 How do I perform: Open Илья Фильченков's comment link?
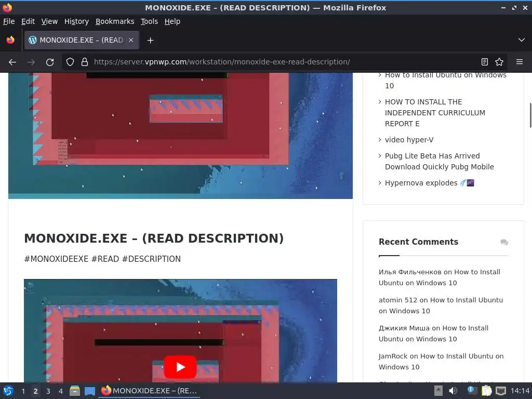tap(439, 277)
